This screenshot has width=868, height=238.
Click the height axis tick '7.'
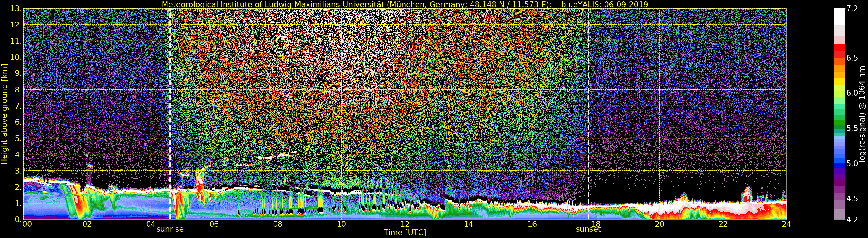[x=18, y=106]
